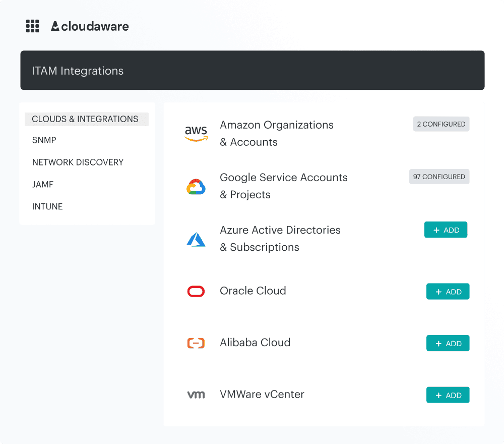Open the SNMP section

click(x=44, y=140)
